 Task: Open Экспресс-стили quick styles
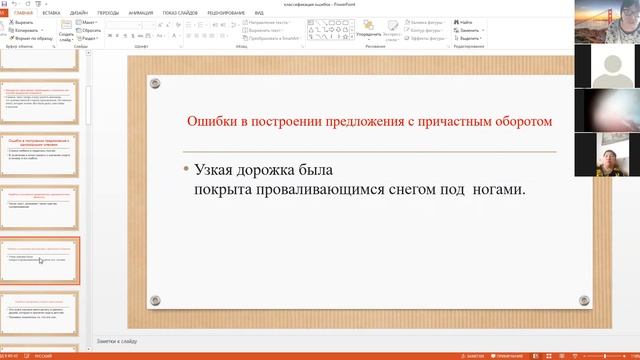[x=392, y=31]
